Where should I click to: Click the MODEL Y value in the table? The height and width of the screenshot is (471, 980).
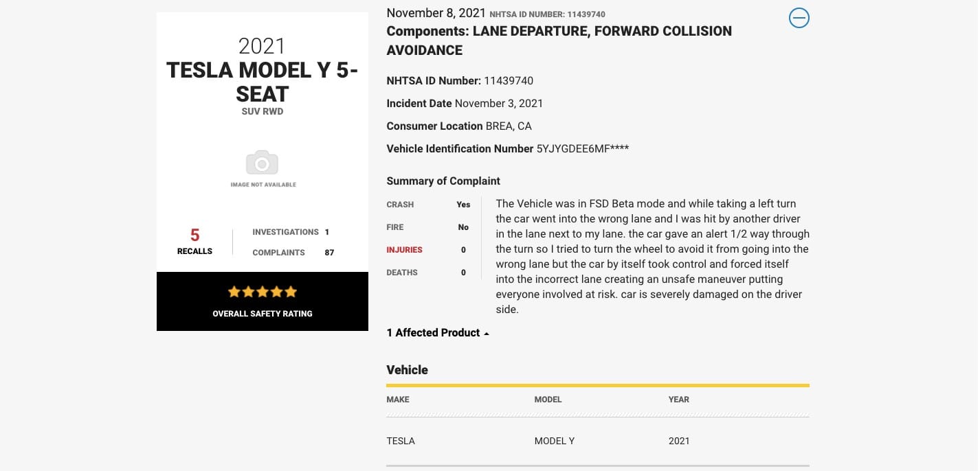(x=555, y=441)
